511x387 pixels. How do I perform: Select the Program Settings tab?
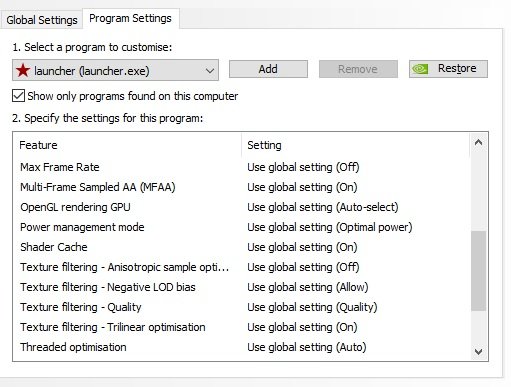coord(130,18)
